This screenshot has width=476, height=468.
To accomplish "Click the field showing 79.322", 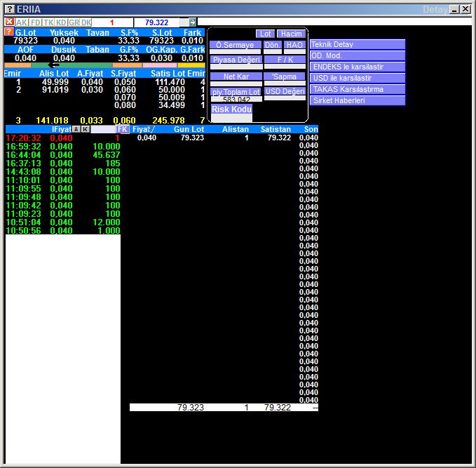I will pyautogui.click(x=156, y=22).
